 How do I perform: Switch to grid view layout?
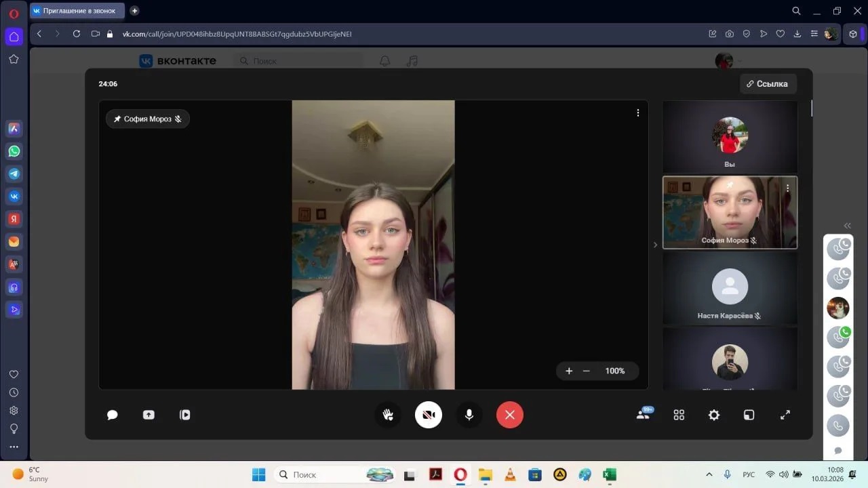click(x=679, y=415)
